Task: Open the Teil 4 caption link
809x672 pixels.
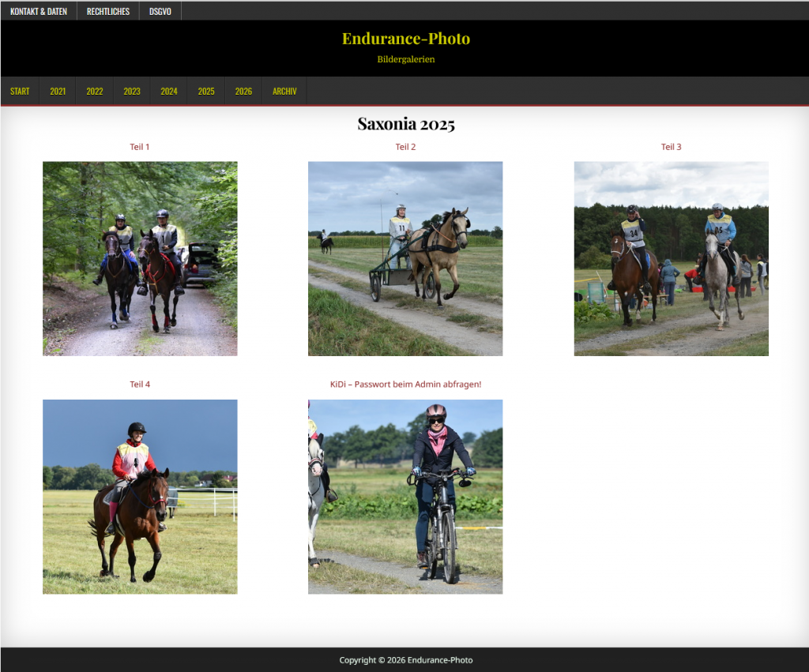Action: 140,385
